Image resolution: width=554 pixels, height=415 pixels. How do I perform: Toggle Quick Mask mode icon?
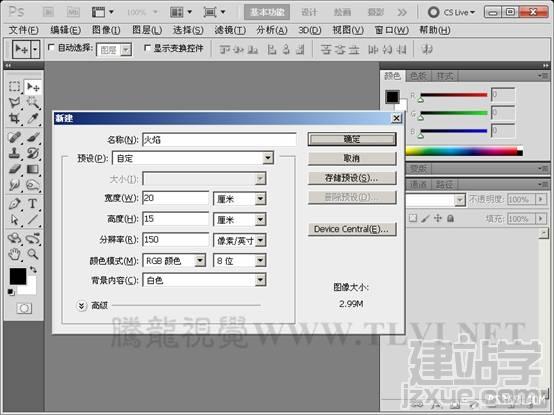(24, 308)
